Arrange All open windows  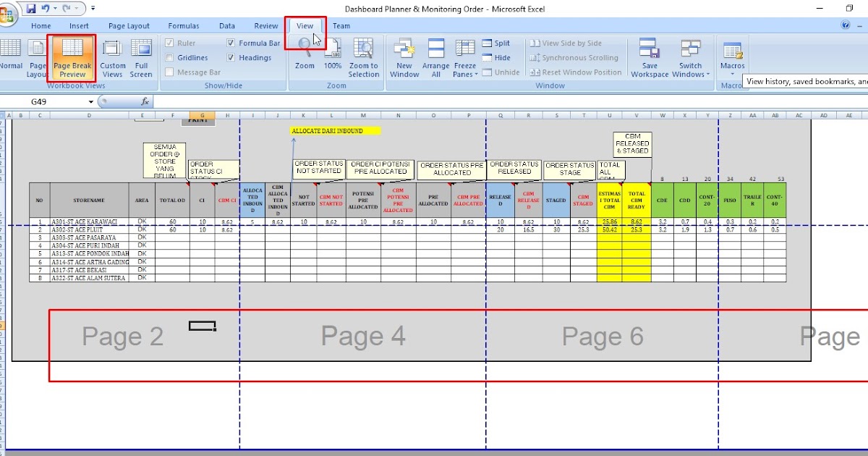coord(436,58)
